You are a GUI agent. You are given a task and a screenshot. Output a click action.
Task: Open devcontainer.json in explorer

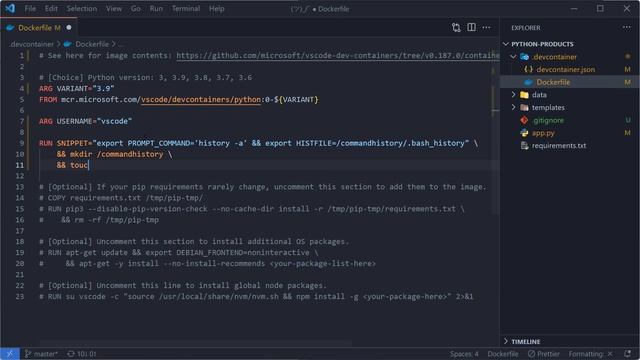565,69
